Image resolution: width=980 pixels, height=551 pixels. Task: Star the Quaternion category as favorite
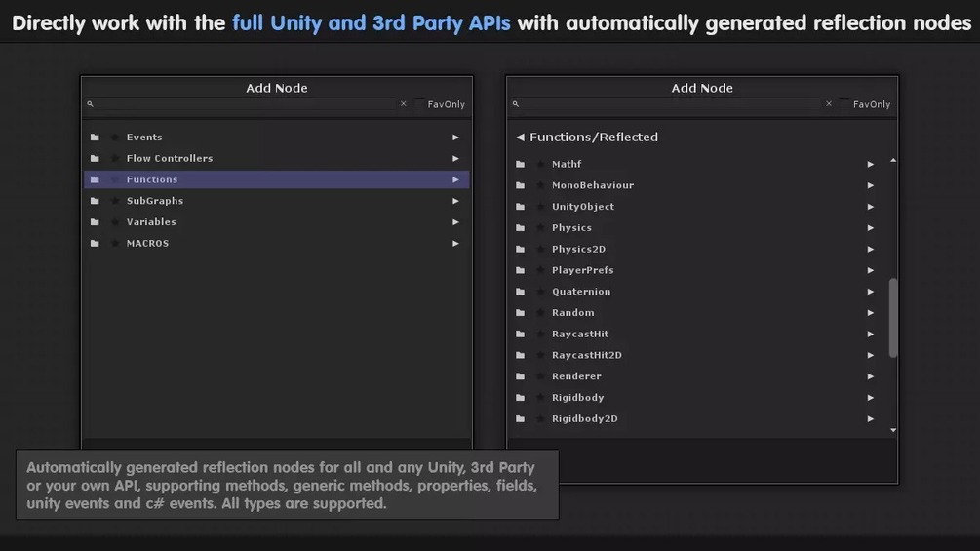tap(540, 293)
